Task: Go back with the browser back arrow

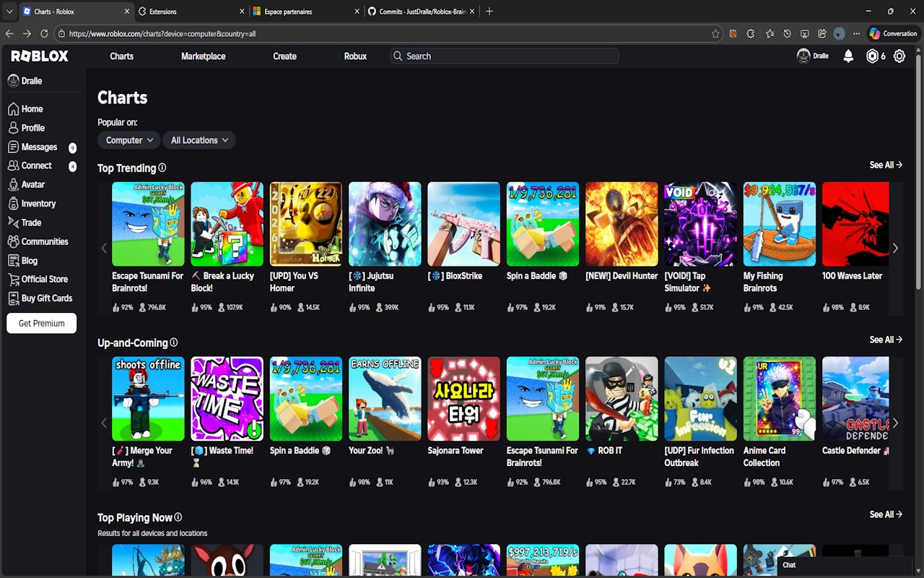Action: click(9, 33)
